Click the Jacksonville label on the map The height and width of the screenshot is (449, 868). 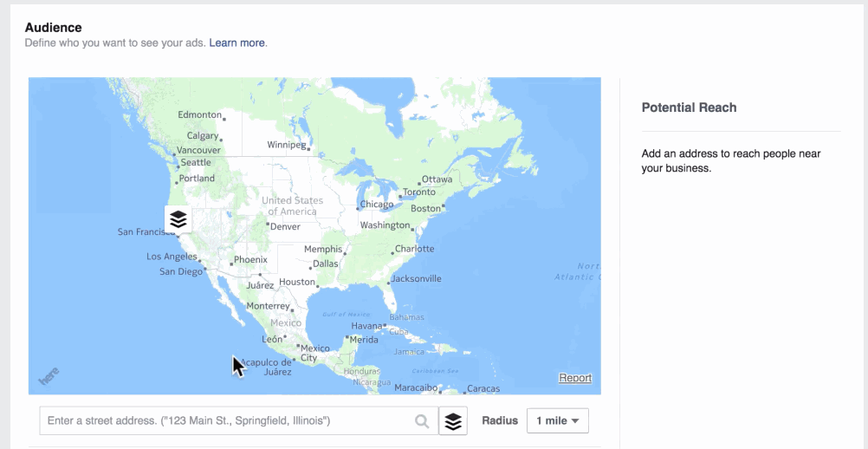tap(416, 278)
